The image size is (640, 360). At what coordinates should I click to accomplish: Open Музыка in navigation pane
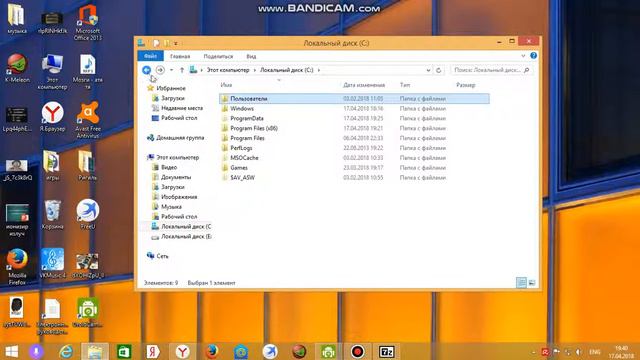tap(171, 207)
